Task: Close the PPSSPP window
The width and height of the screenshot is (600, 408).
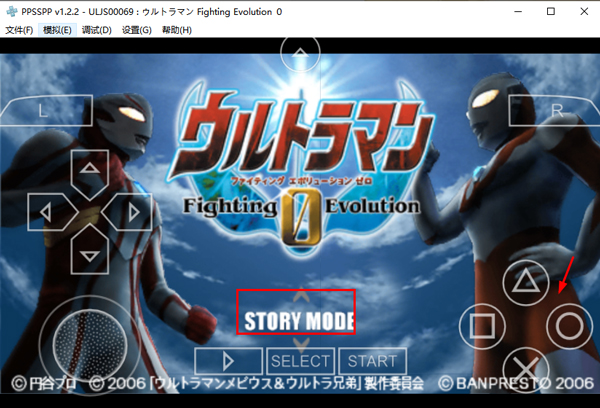Action: click(584, 11)
